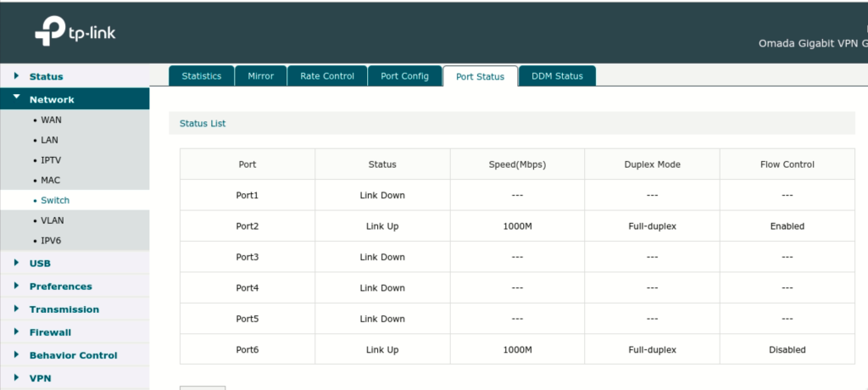Click Port6's Link Up status
The image size is (868, 390).
(382, 349)
